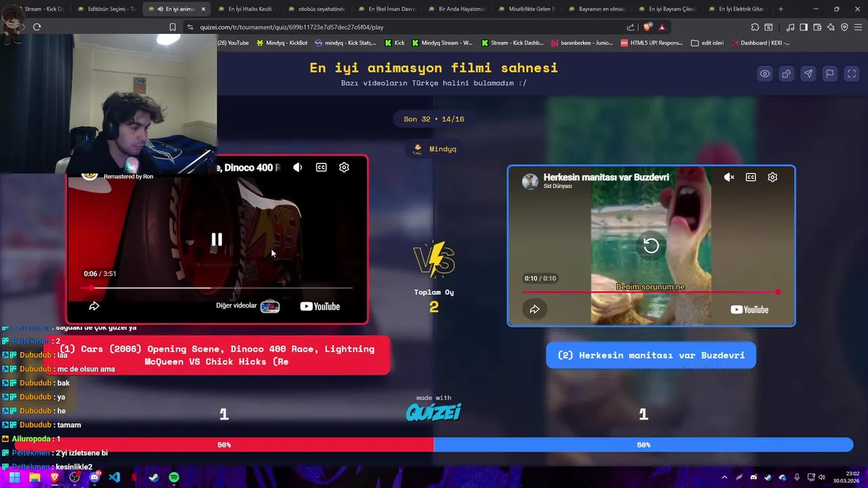The height and width of the screenshot is (488, 868).
Task: Replay the Buzdevri video
Action: [x=651, y=245]
